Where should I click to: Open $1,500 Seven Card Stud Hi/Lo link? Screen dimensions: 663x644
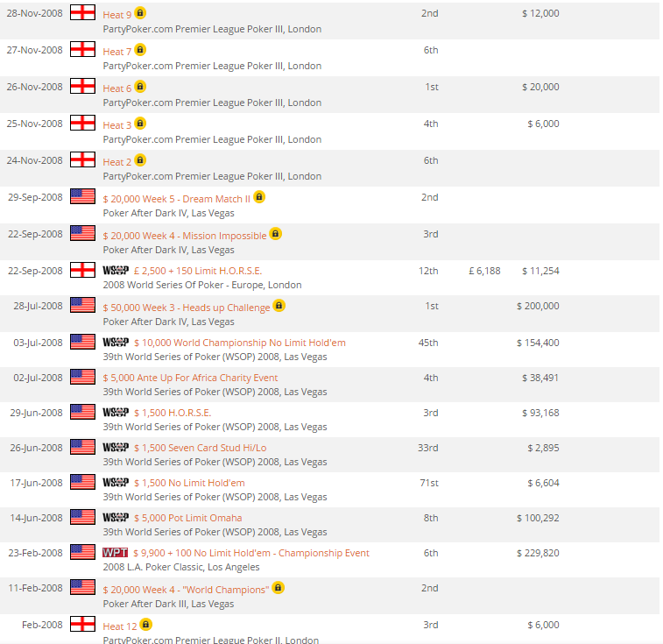201,448
